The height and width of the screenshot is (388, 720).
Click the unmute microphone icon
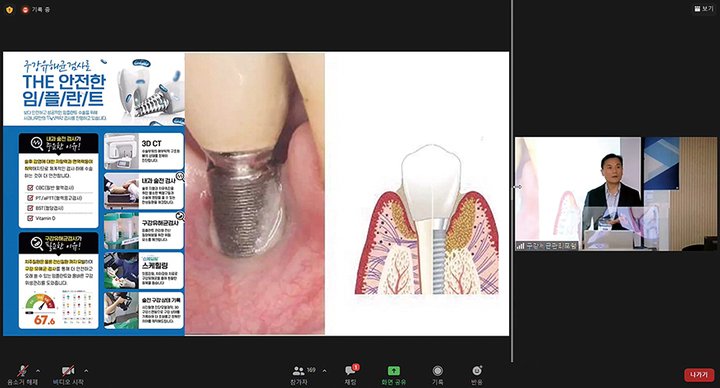pos(22,371)
